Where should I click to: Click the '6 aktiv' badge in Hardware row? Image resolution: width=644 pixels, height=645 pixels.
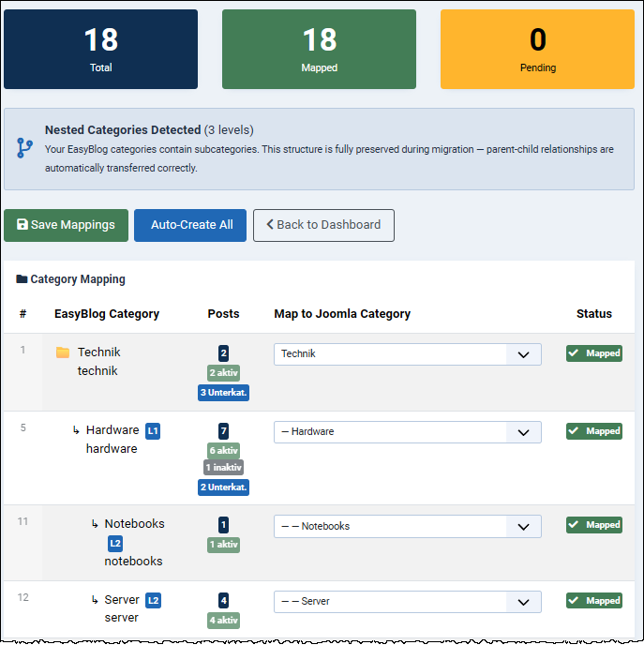click(x=223, y=450)
